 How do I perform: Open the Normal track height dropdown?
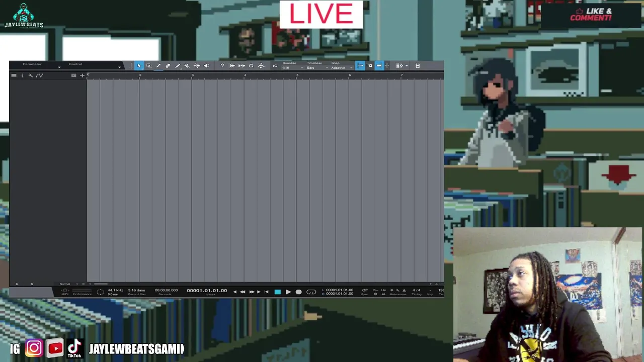68,284
